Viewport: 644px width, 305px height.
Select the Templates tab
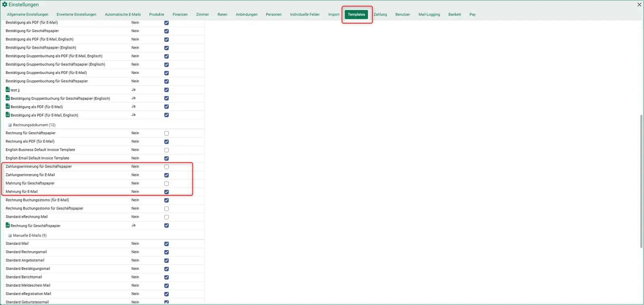[x=356, y=14]
